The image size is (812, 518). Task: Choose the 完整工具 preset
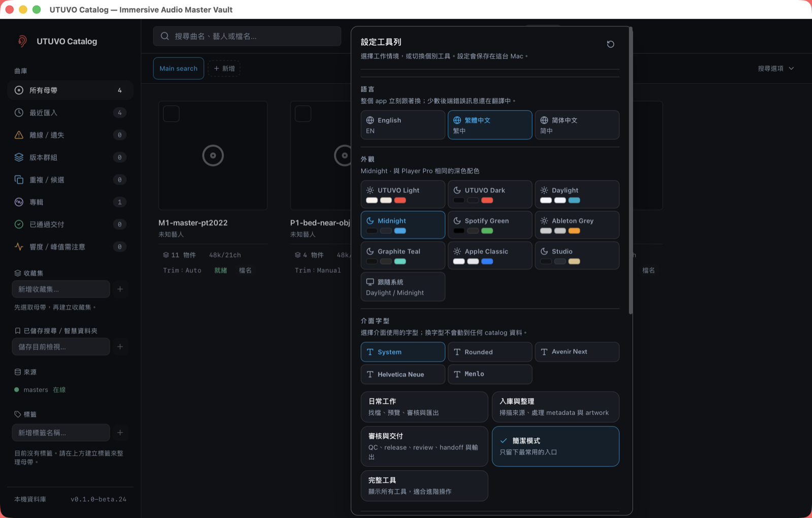[x=424, y=485]
